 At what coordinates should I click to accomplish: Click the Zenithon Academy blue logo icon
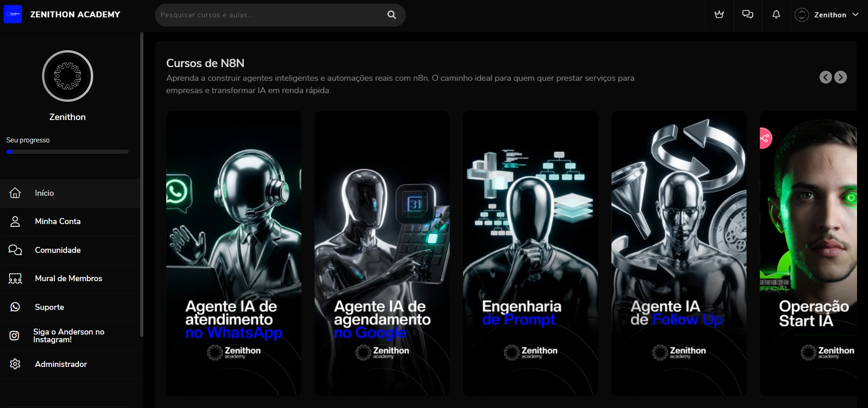click(13, 14)
